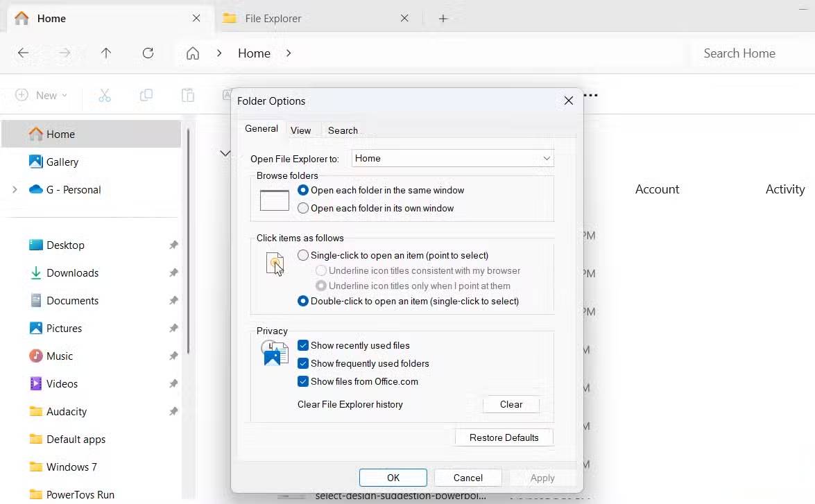Select Open each folder in its own window
This screenshot has width=815, height=504.
[x=303, y=208]
